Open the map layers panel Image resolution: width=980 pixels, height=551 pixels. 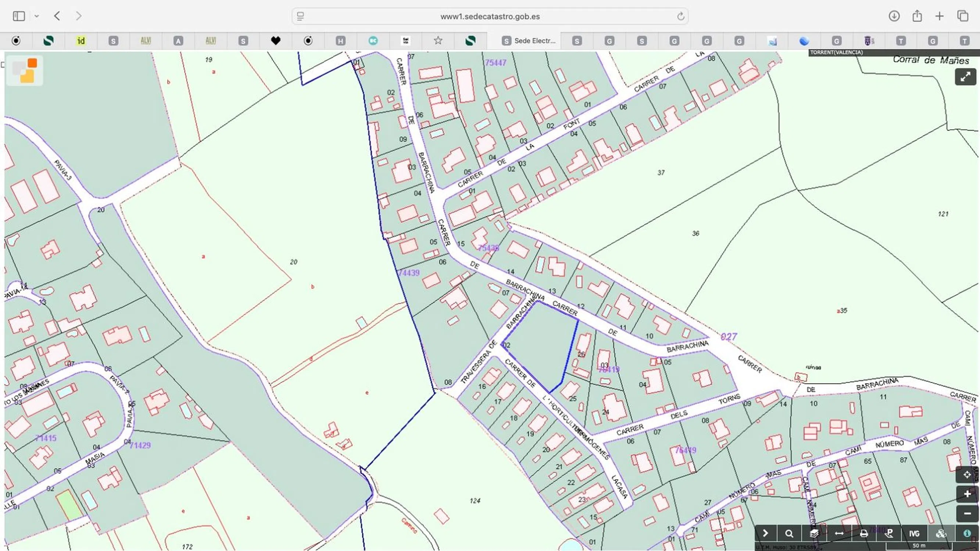point(814,533)
